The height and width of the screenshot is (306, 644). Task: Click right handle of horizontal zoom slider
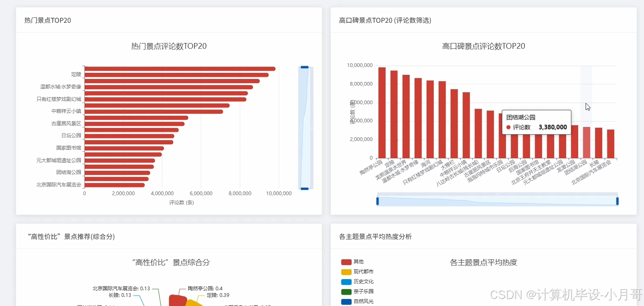(x=617, y=201)
